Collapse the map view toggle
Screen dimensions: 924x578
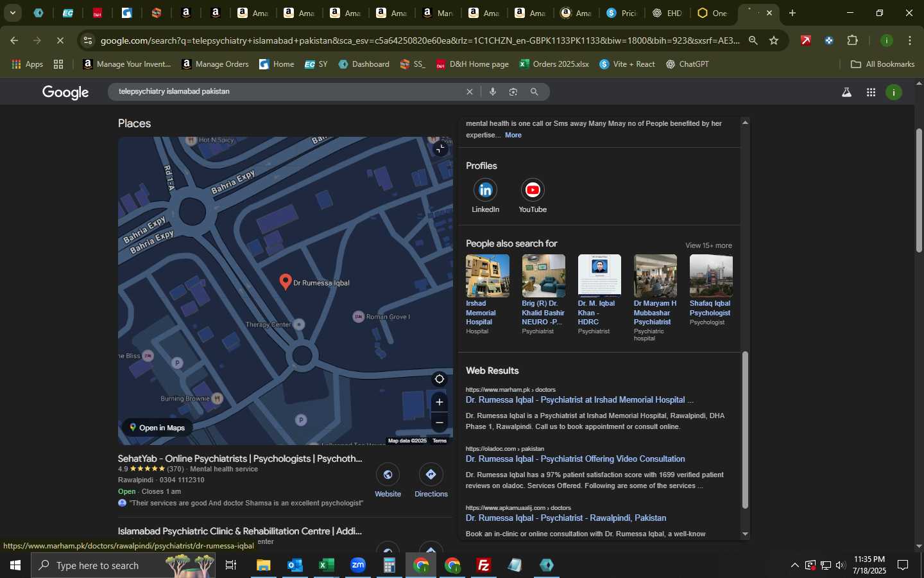pos(440,149)
